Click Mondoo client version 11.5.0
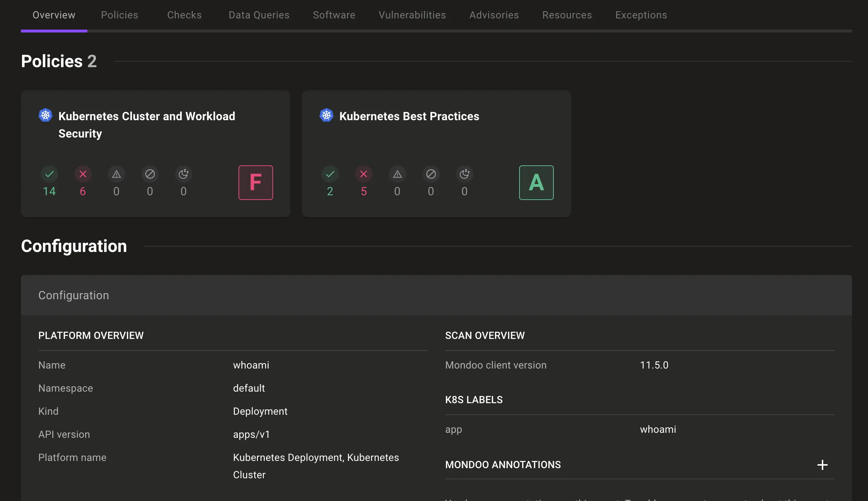The image size is (868, 501). point(654,365)
